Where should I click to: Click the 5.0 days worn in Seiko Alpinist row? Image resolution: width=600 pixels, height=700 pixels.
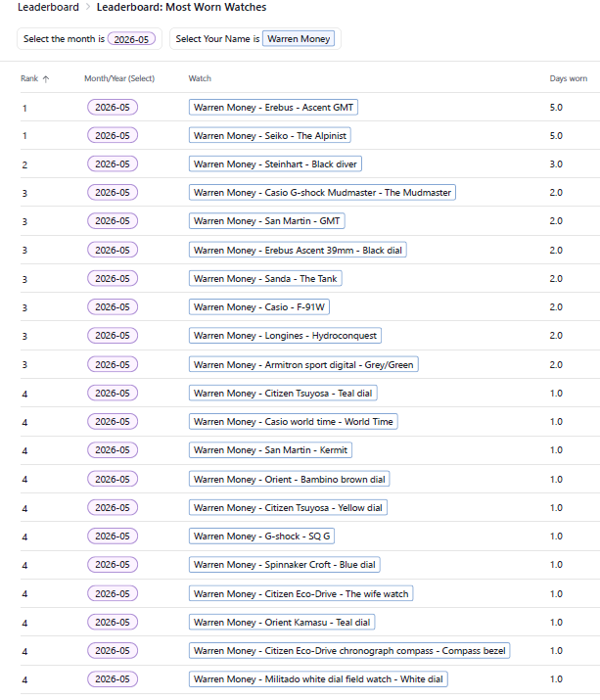click(556, 136)
